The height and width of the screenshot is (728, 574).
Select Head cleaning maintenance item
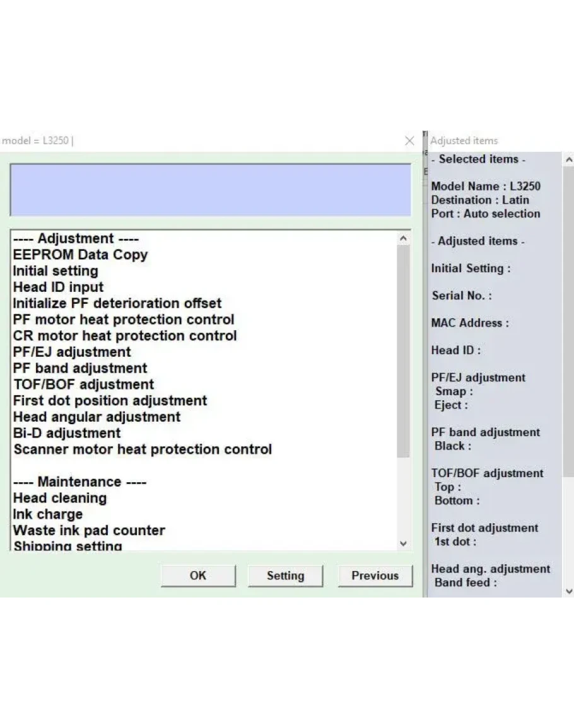tap(60, 498)
